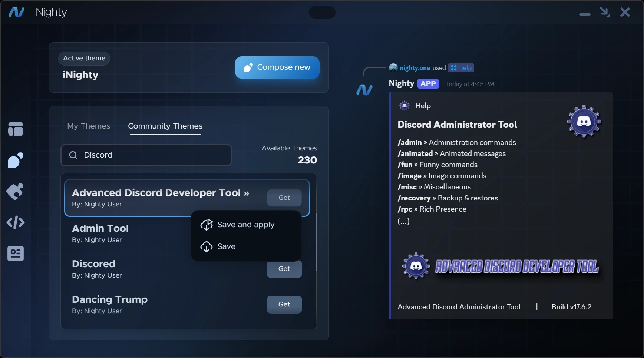
Task: Click the /admin Administration commands line
Action: coord(457,142)
